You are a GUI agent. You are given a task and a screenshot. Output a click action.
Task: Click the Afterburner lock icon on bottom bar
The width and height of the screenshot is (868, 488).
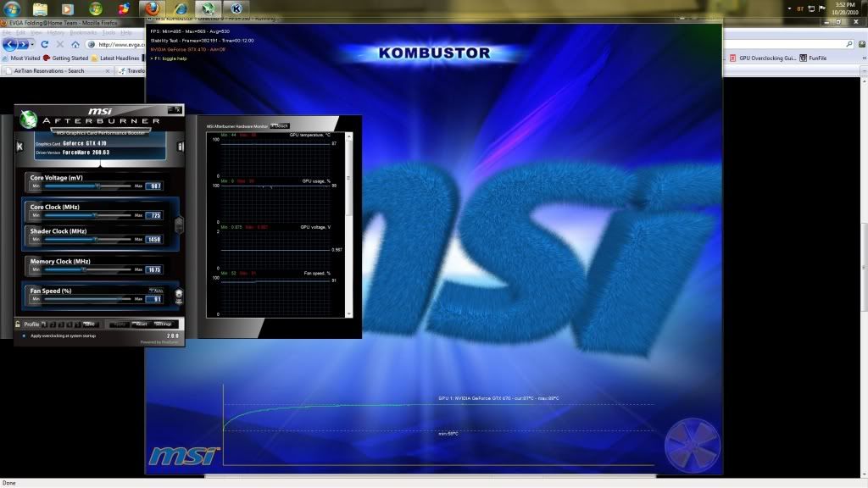click(x=18, y=324)
